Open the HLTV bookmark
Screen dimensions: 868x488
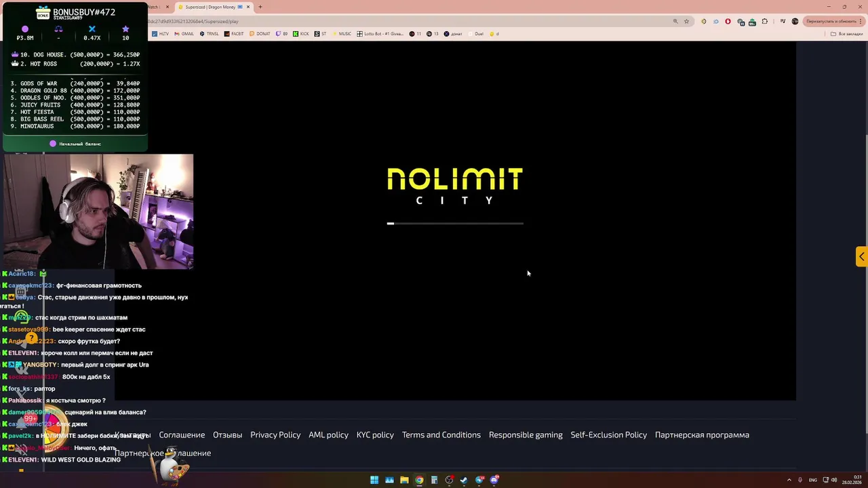pyautogui.click(x=161, y=33)
